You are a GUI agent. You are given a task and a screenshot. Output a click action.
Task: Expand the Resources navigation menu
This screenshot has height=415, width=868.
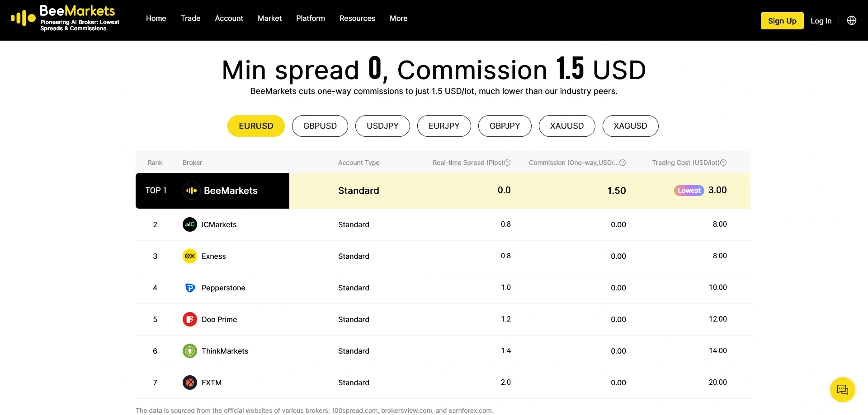pyautogui.click(x=357, y=19)
